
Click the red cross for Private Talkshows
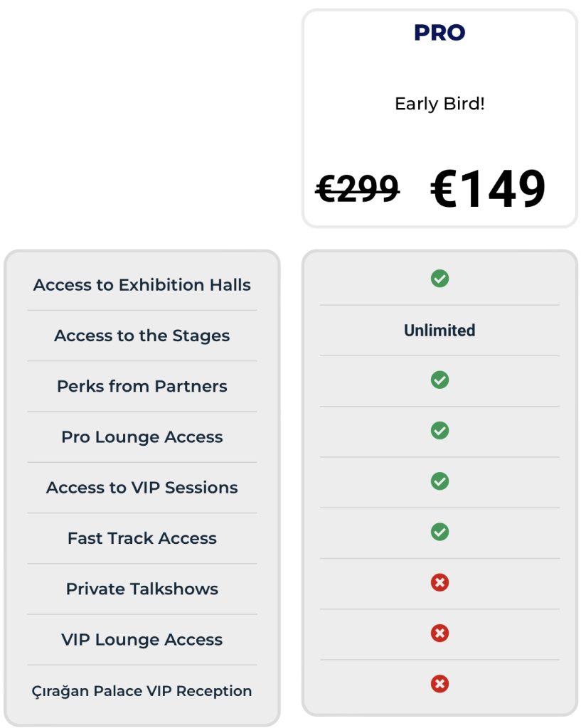tap(439, 582)
